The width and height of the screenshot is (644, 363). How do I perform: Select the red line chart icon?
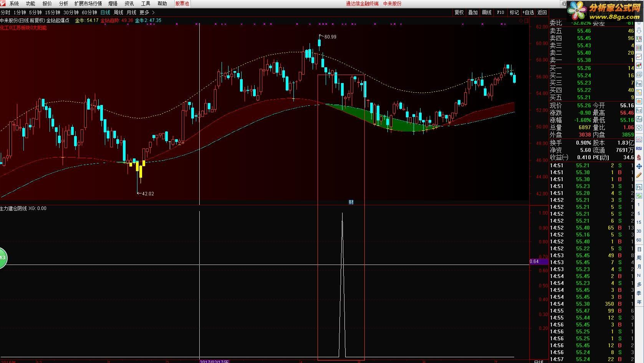point(639,57)
